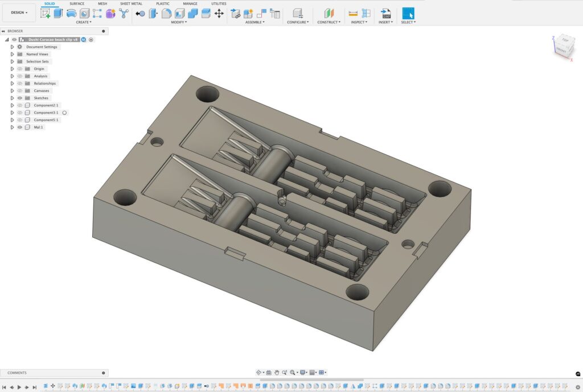
Task: Click the Hole tool icon
Action: point(84,14)
